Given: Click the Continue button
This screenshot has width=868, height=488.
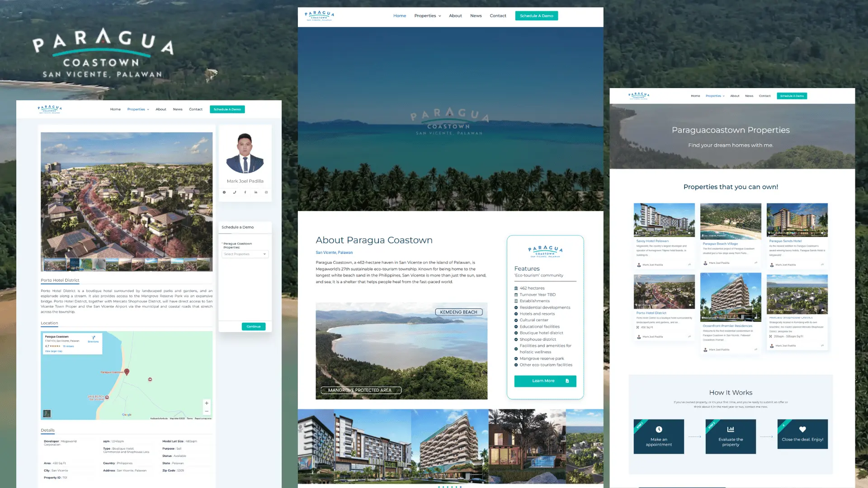Looking at the screenshot, I should 254,326.
